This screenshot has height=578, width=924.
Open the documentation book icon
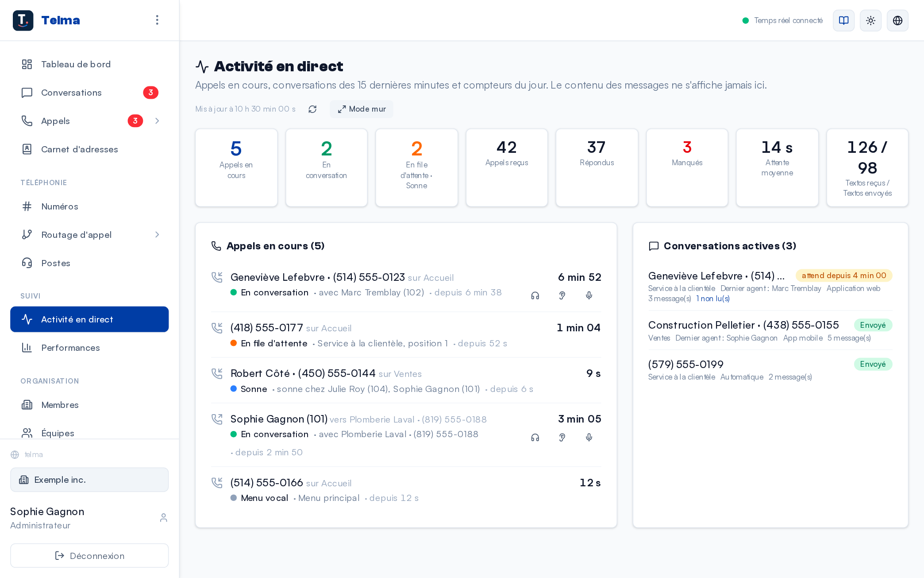(x=844, y=20)
